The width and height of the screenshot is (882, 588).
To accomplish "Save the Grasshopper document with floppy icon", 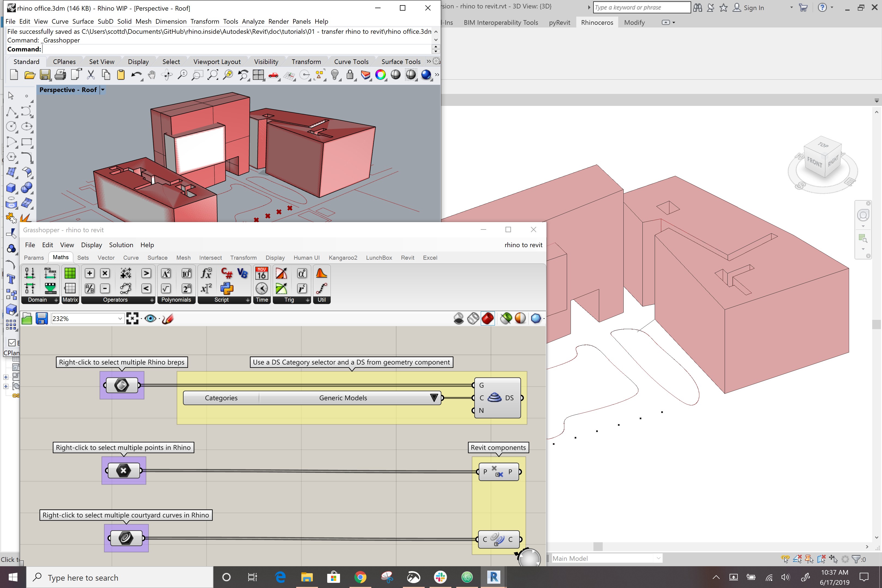I will click(42, 318).
